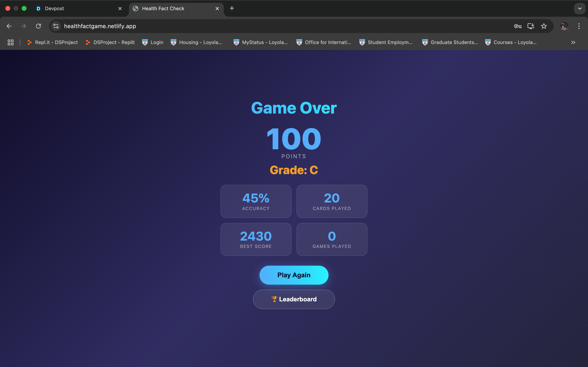Bookmark this page with the star
588x367 pixels.
[x=544, y=26]
